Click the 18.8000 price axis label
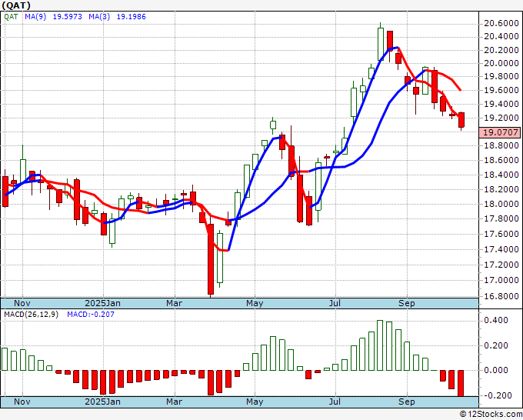The image size is (523, 420). [x=501, y=146]
